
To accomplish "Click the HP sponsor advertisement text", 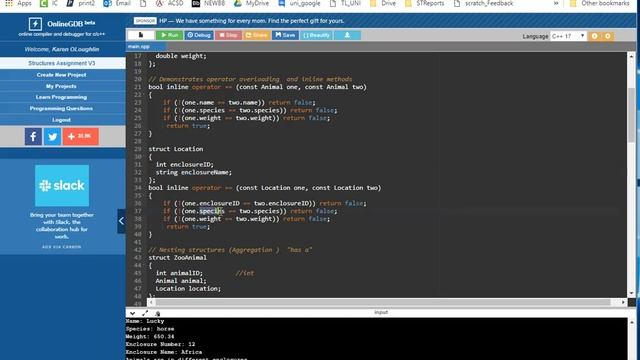I will coord(251,21).
